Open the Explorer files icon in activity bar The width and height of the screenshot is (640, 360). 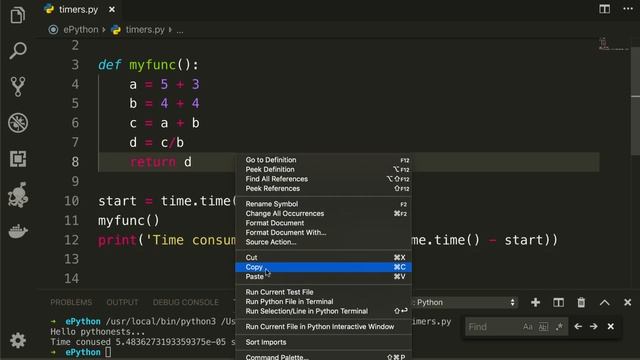[x=18, y=15]
